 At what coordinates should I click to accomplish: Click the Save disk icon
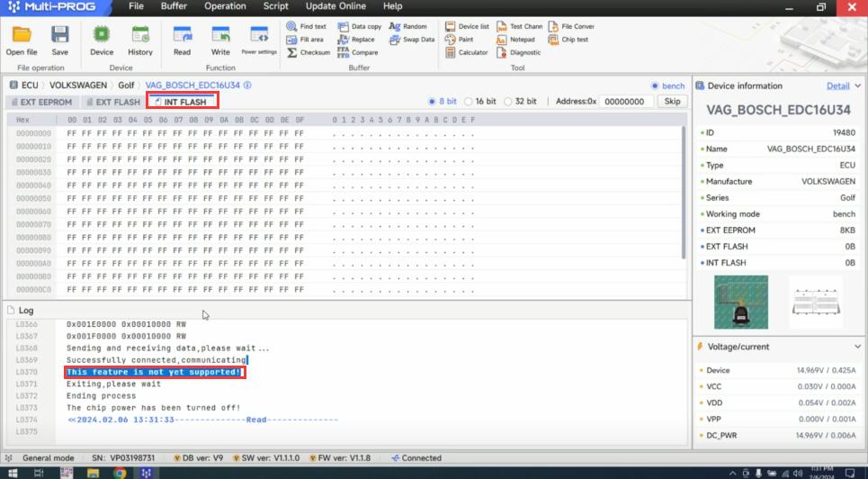59,34
